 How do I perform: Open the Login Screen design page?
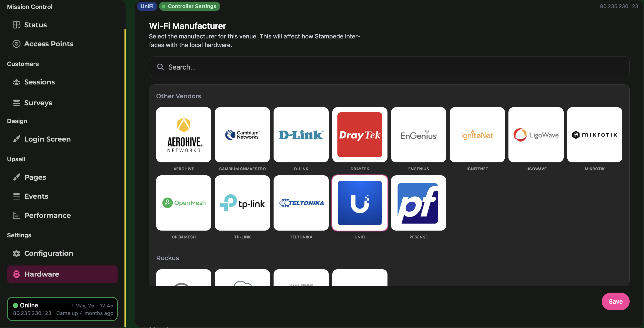tap(47, 139)
